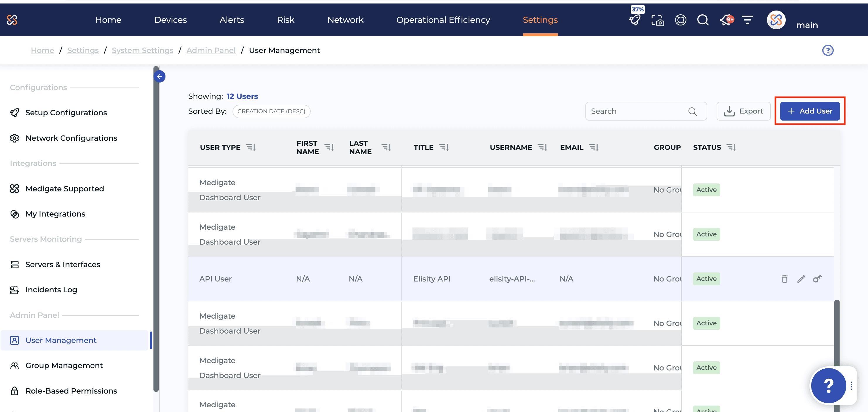Click Active status badge in API User row
This screenshot has width=868, height=412.
706,279
